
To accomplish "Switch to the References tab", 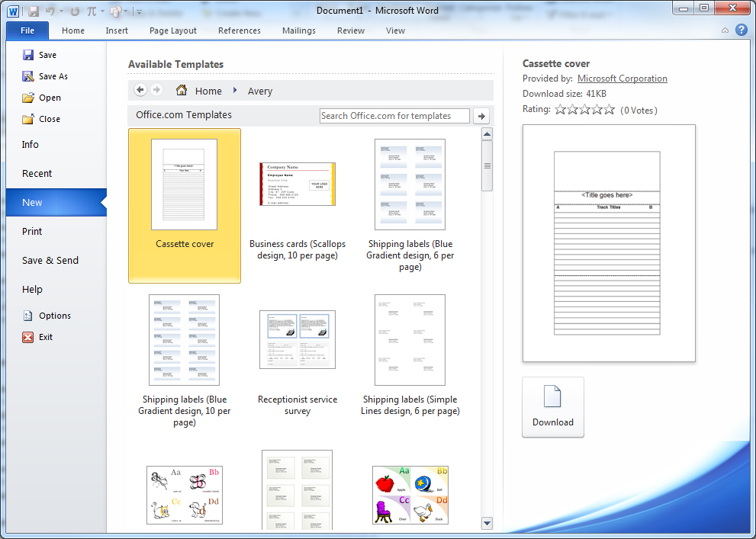I will [239, 30].
